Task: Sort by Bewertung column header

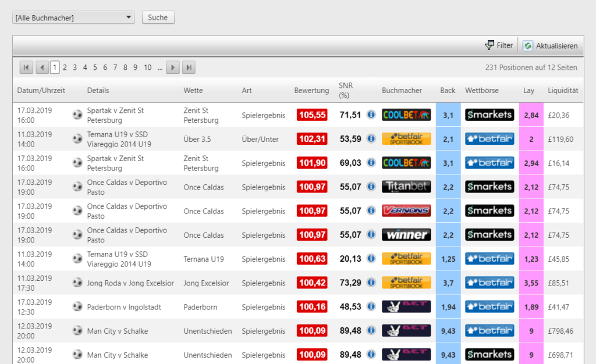Action: (x=311, y=90)
